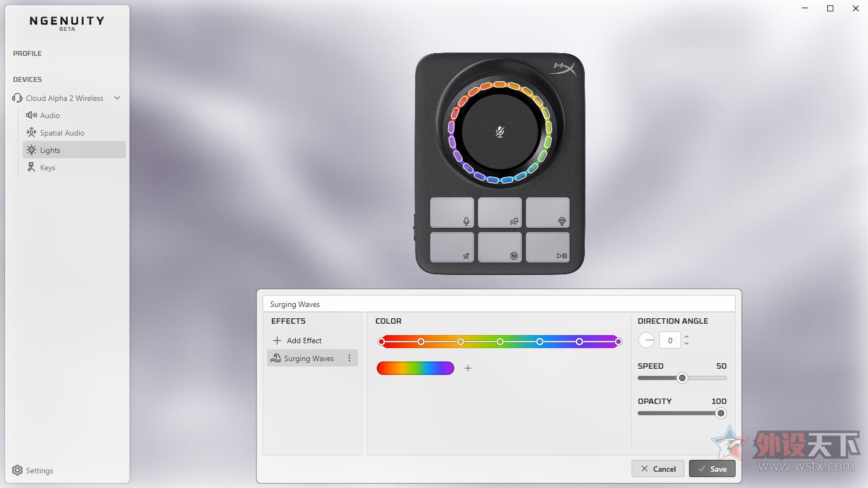
Task: Select the last purple gradient stop
Action: [x=618, y=342]
